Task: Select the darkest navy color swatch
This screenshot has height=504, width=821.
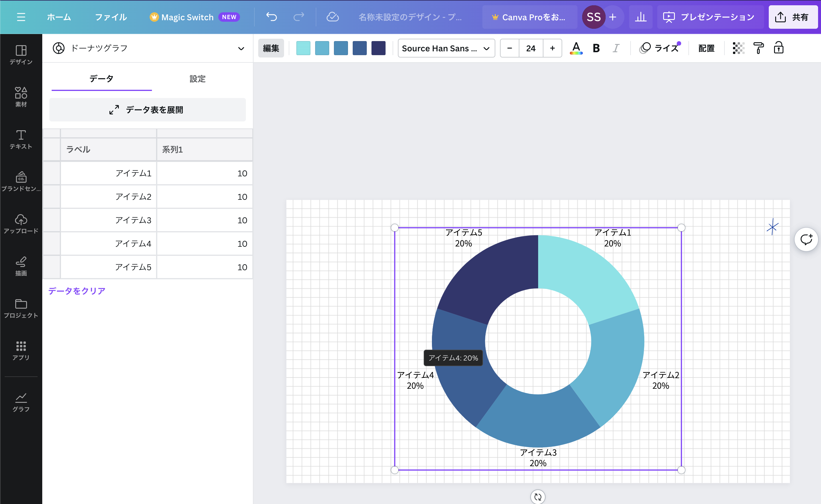Action: [378, 48]
